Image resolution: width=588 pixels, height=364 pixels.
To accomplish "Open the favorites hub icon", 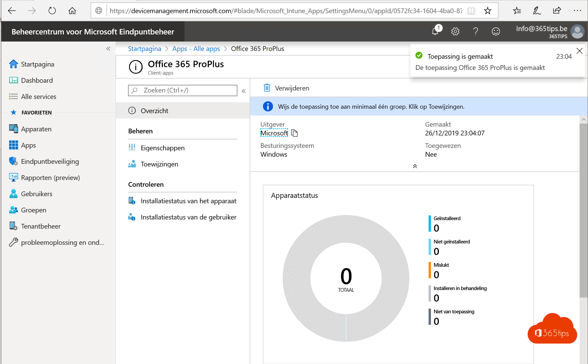I will tap(517, 11).
